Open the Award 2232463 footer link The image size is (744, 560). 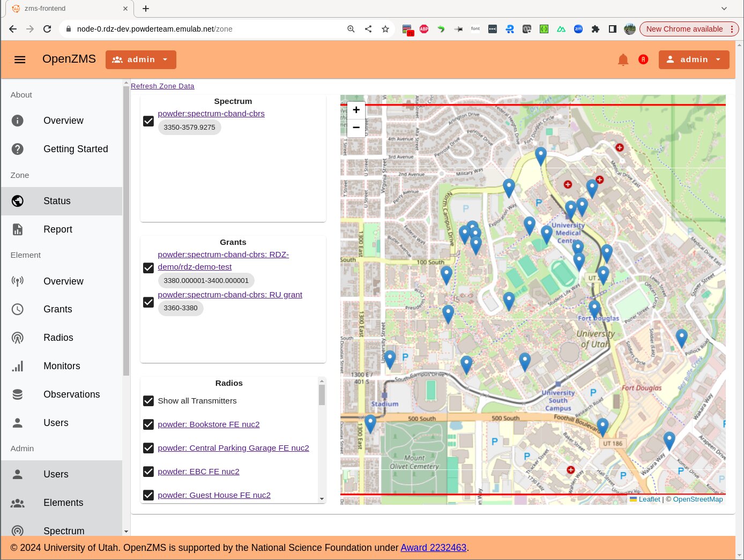coord(434,548)
